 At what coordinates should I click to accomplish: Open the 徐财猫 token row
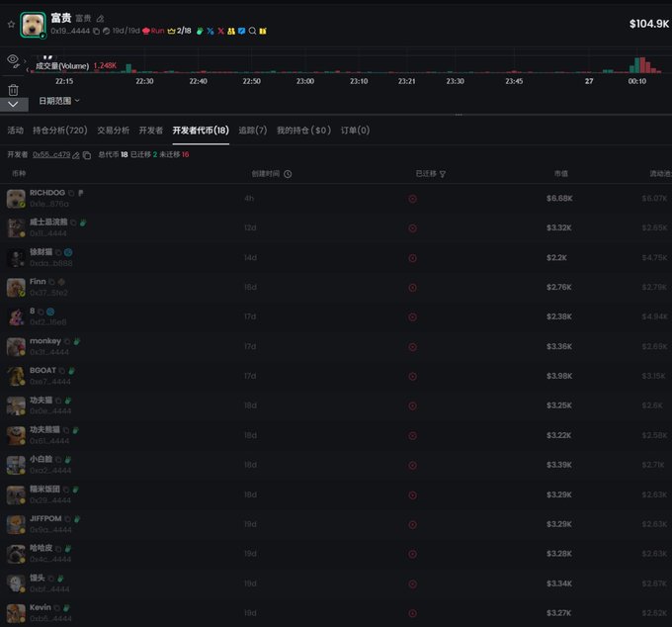[336, 258]
